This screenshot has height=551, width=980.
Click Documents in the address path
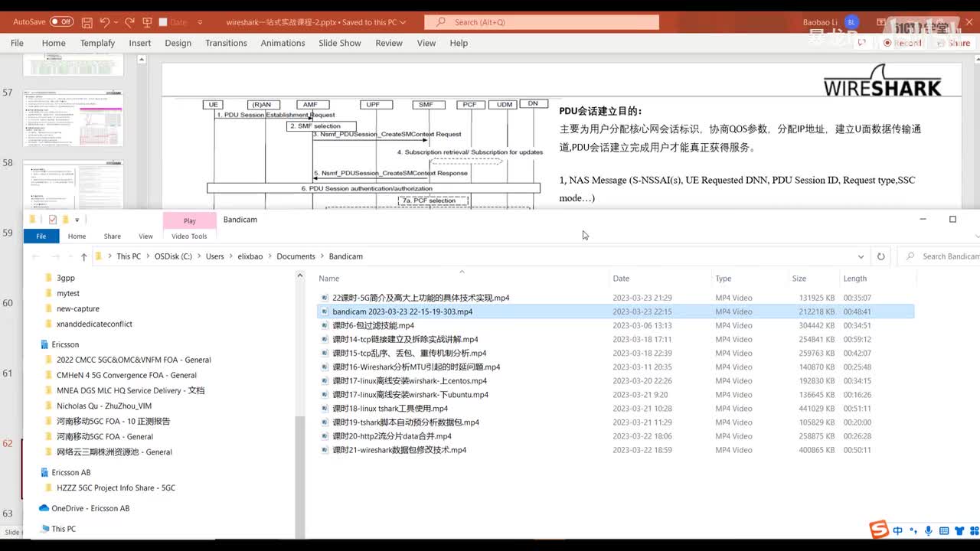[x=296, y=256]
